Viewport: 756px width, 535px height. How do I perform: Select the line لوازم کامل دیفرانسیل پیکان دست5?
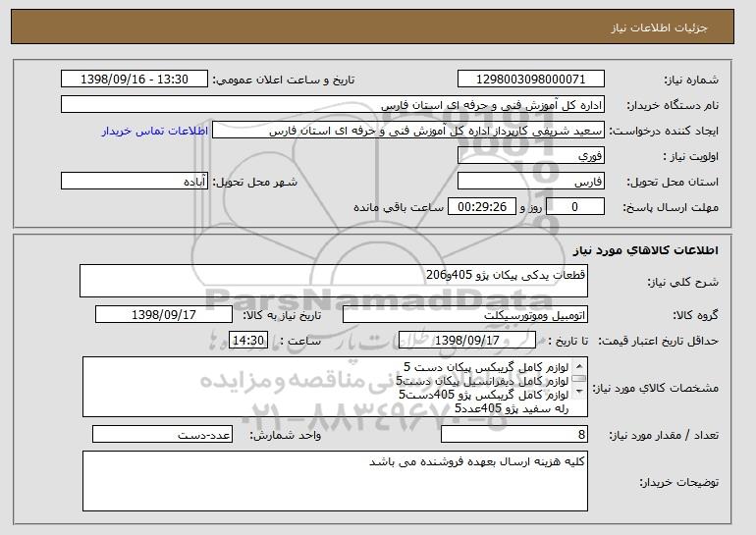tap(483, 381)
